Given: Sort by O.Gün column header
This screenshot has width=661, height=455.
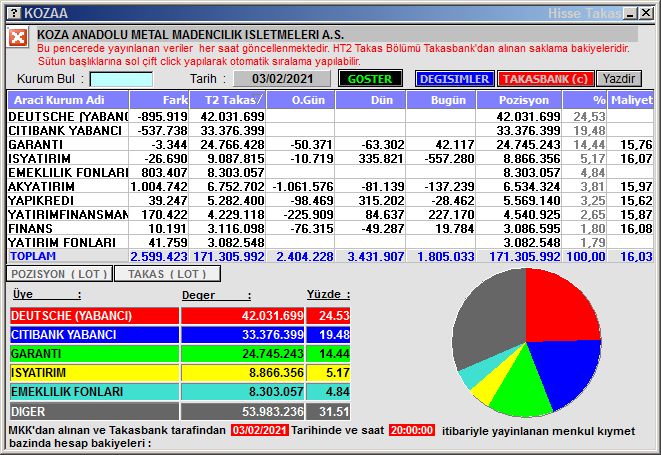Looking at the screenshot, I should click(301, 100).
